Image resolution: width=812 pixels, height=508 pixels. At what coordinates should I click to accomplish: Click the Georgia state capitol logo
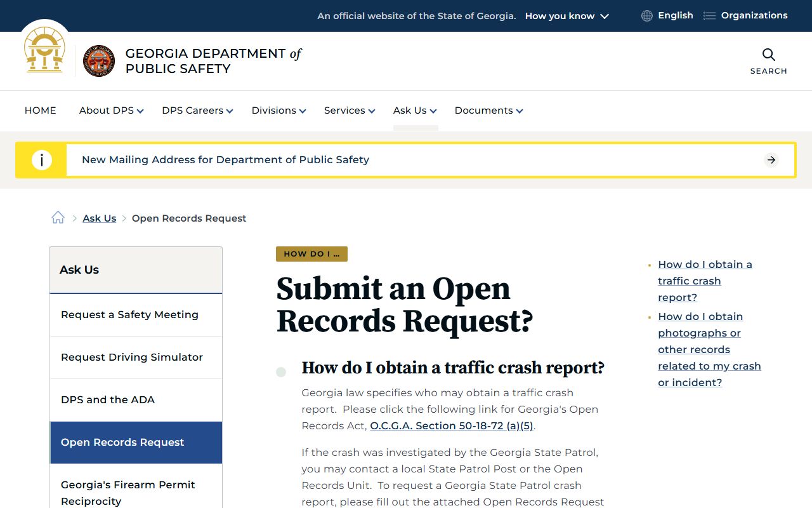pyautogui.click(x=44, y=50)
